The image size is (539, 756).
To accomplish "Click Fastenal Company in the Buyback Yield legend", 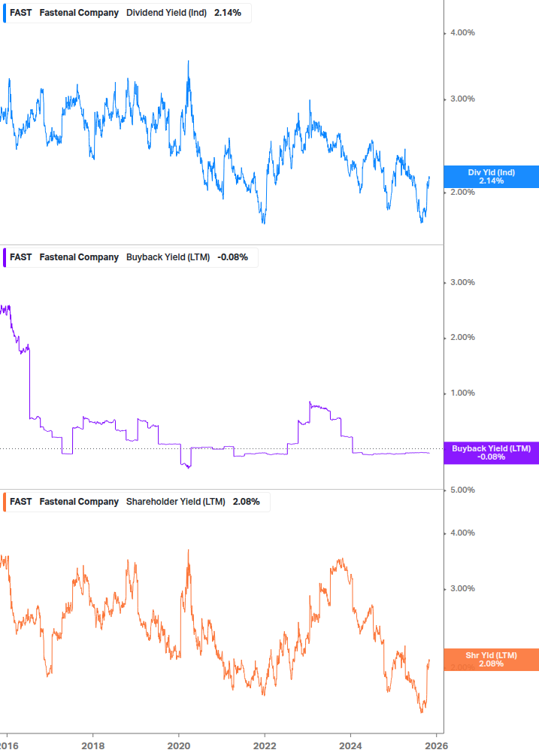I will [79, 257].
